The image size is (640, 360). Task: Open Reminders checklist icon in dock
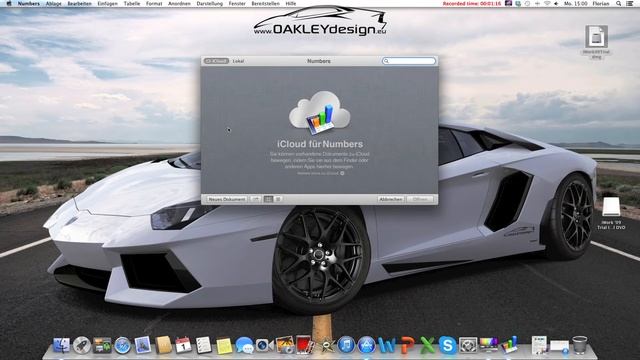pyautogui.click(x=204, y=345)
